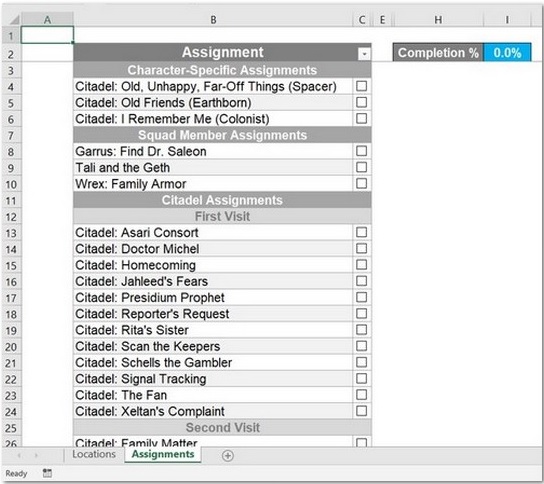This screenshot has height=484, width=544.
Task: Select column E header
Action: coord(382,20)
